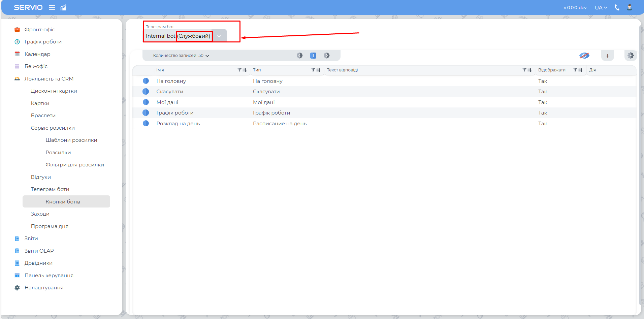Open the user profile avatar icon

coord(629,7)
